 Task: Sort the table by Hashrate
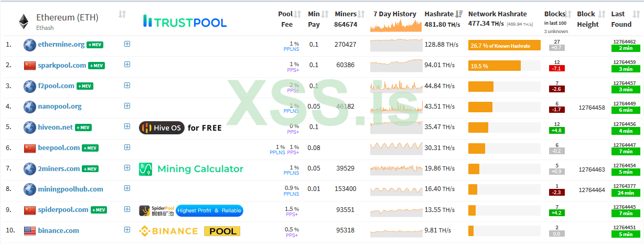pyautogui.click(x=459, y=14)
